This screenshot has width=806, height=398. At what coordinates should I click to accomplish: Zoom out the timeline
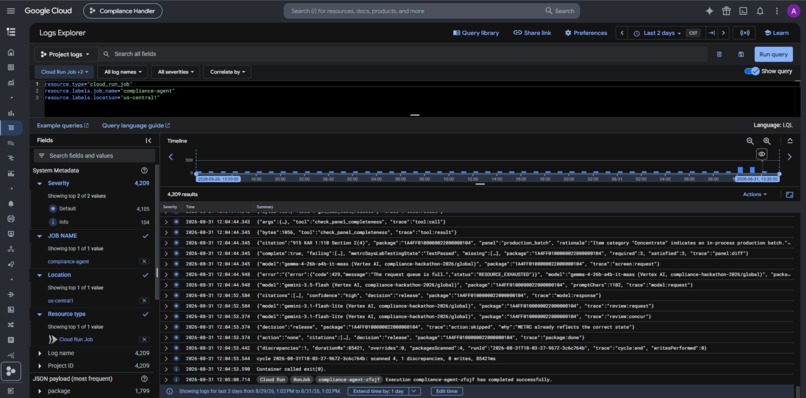click(x=750, y=141)
